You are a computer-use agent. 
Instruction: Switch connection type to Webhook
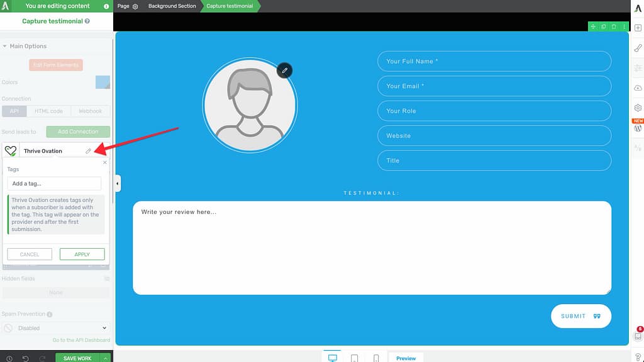coord(91,111)
